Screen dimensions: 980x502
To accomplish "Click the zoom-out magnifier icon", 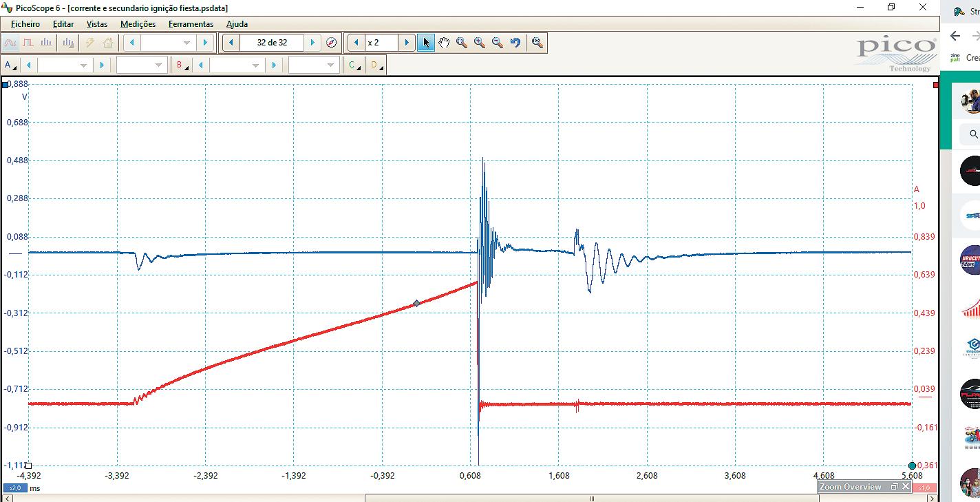I will [498, 43].
